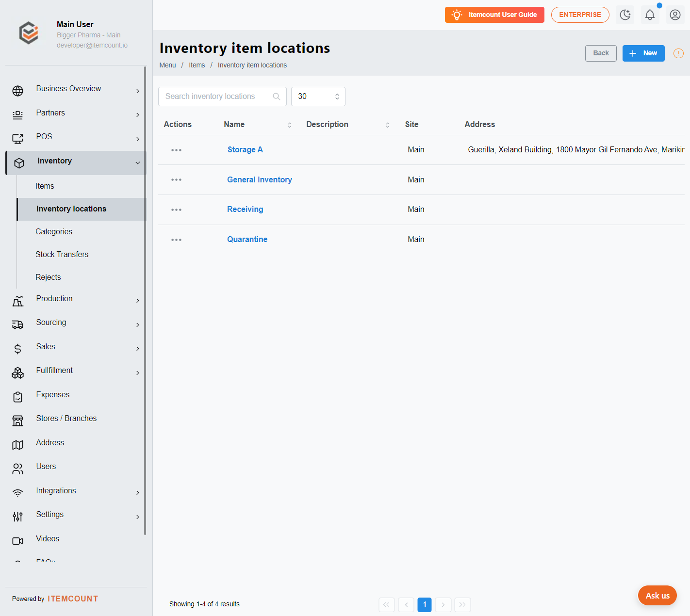
Task: Click the Users people icon
Action: [x=18, y=469]
